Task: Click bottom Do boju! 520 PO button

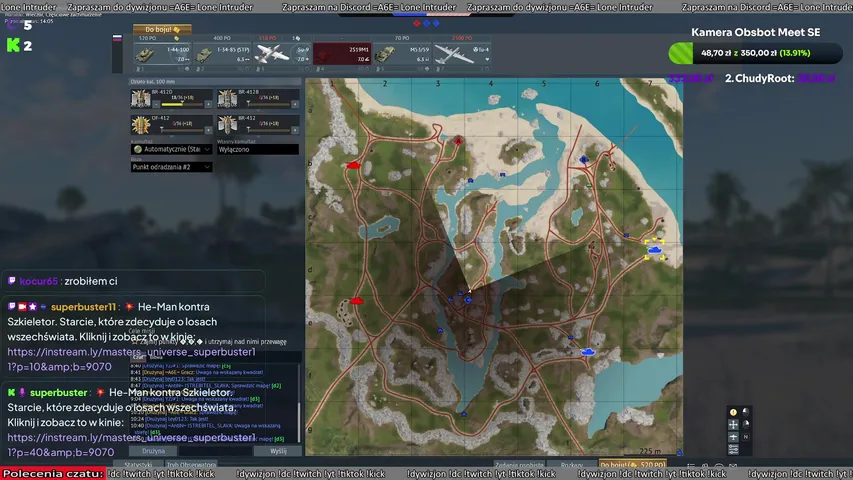Action: point(633,465)
